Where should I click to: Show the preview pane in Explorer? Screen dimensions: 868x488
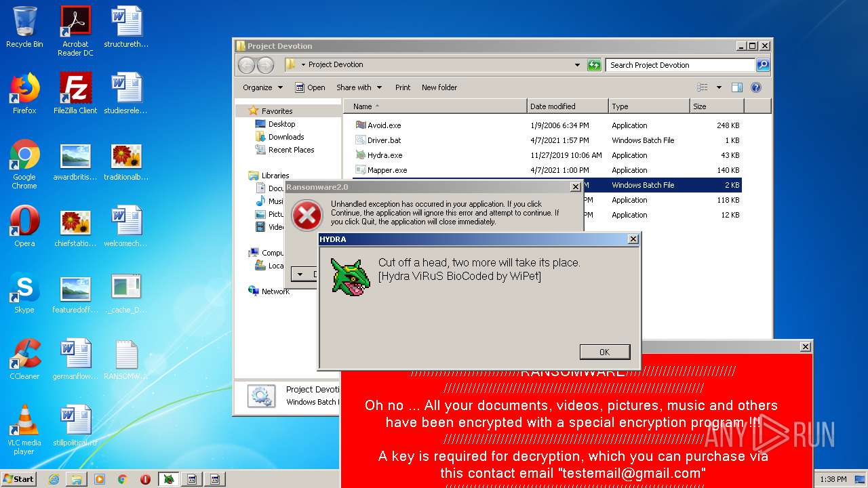[737, 87]
